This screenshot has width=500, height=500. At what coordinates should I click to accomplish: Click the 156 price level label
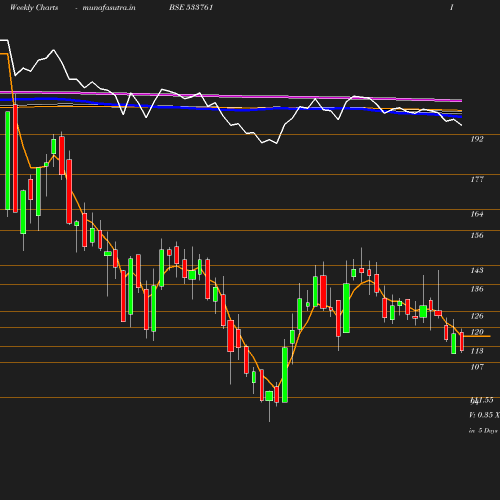pyautogui.click(x=477, y=235)
